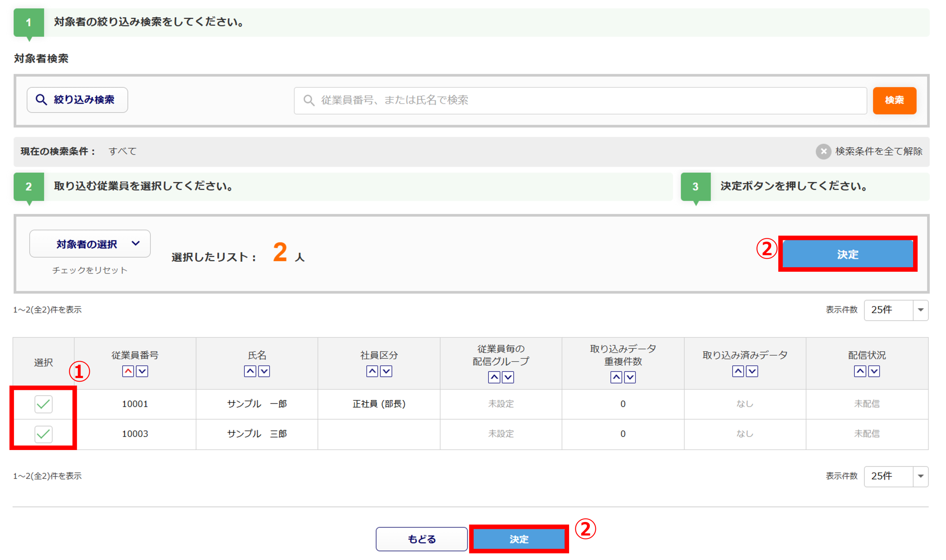Sort 配信状況 column descending
Viewport: 946px width, 560px height.
pos(874,371)
